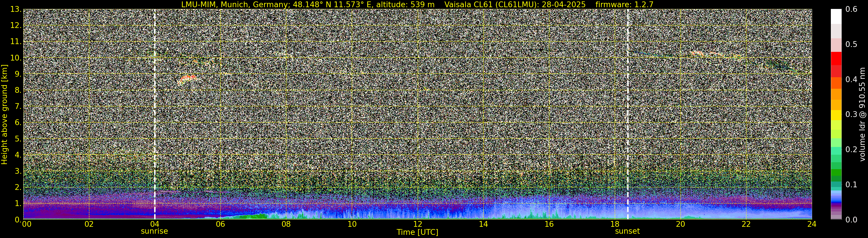This screenshot has width=868, height=238.
Task: Click the height axis tick label 3
Action: pyautogui.click(x=18, y=171)
